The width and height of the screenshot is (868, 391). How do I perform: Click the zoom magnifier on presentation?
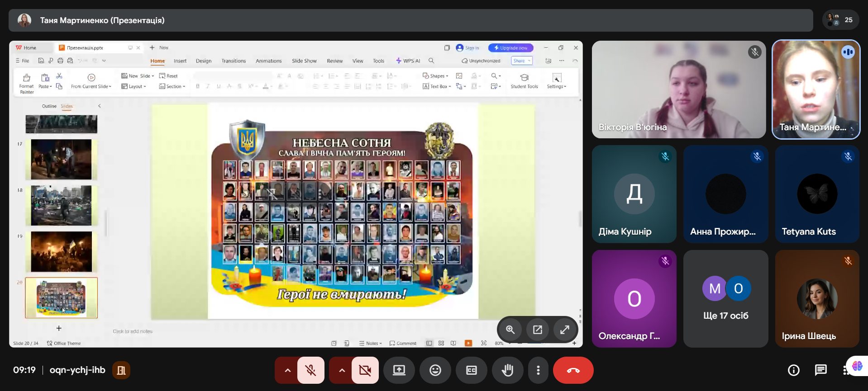[x=510, y=330]
